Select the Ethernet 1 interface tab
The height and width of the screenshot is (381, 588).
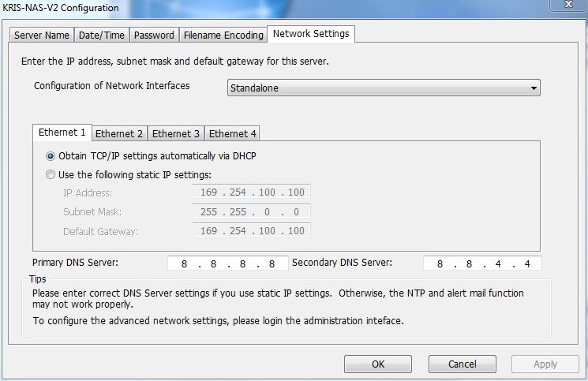click(62, 133)
